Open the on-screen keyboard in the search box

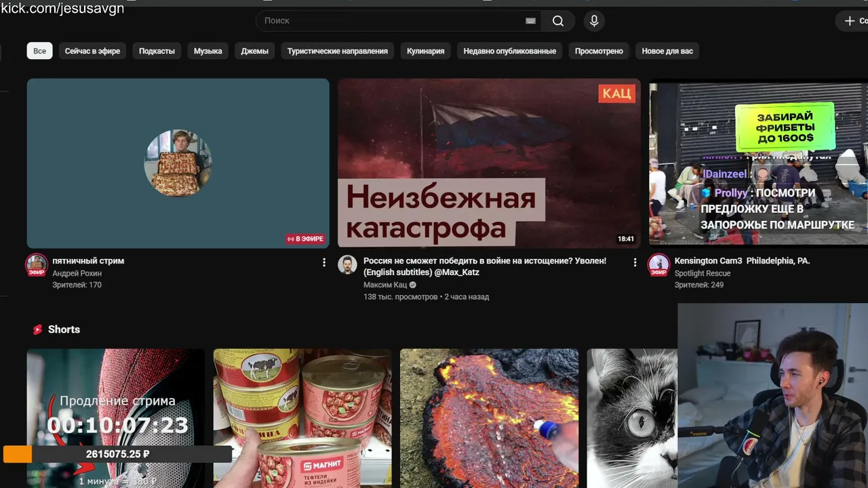(x=530, y=21)
